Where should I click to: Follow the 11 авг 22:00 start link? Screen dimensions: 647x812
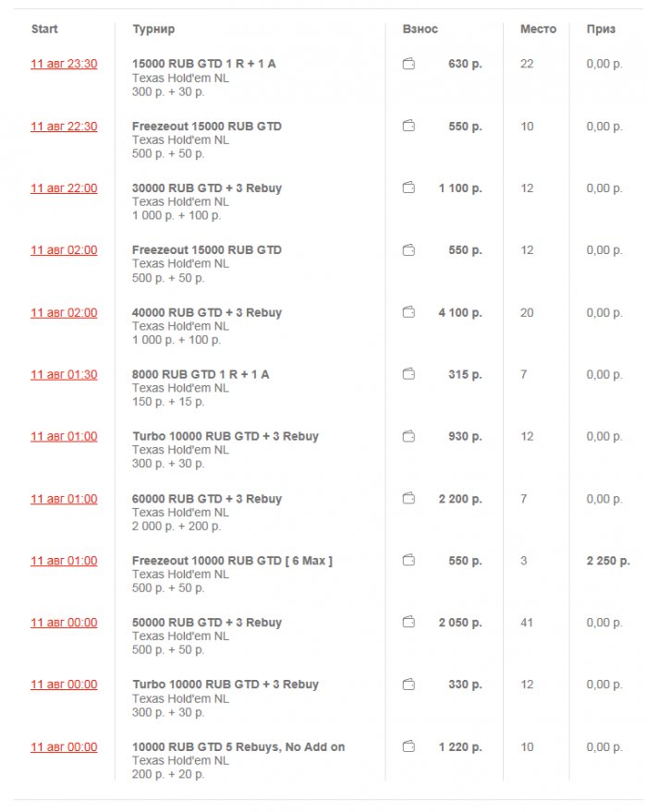point(64,188)
